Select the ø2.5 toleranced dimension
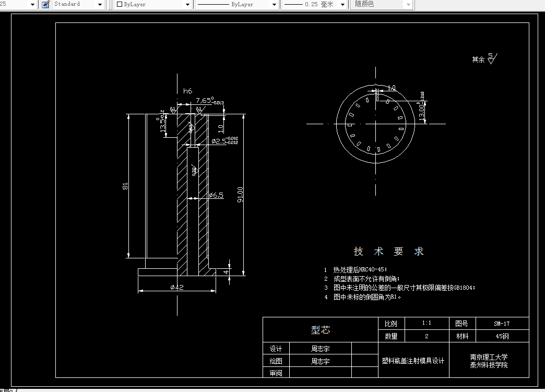Screen dimensions: 545x392 pyautogui.click(x=225, y=141)
